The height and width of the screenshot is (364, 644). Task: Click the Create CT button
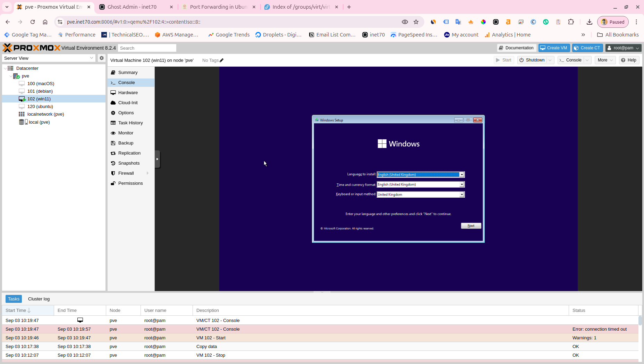[x=587, y=48]
